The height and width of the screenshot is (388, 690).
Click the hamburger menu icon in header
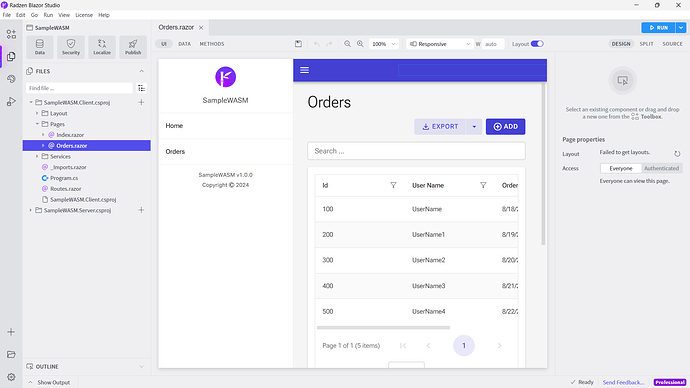(305, 70)
